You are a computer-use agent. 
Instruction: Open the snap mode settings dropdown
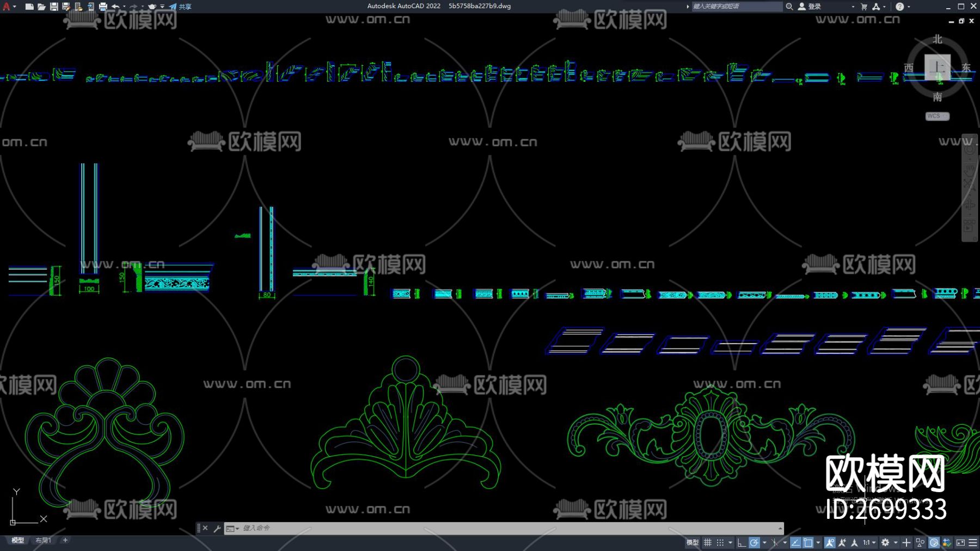(730, 542)
